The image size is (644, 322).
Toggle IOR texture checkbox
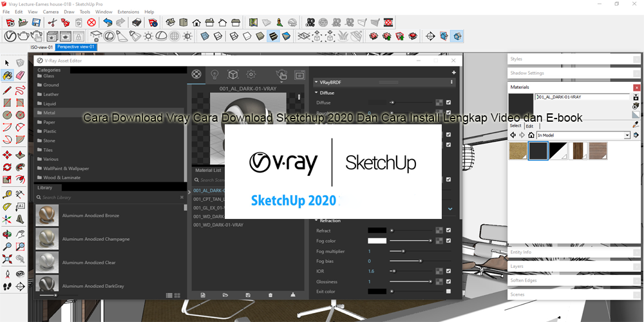tap(448, 271)
